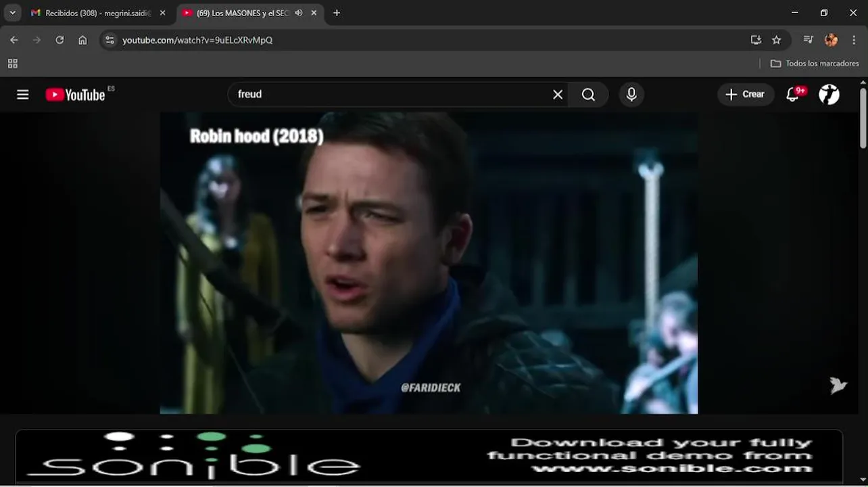The width and height of the screenshot is (868, 487).
Task: Open 'Todos los marcadores' folder
Action: pos(815,64)
